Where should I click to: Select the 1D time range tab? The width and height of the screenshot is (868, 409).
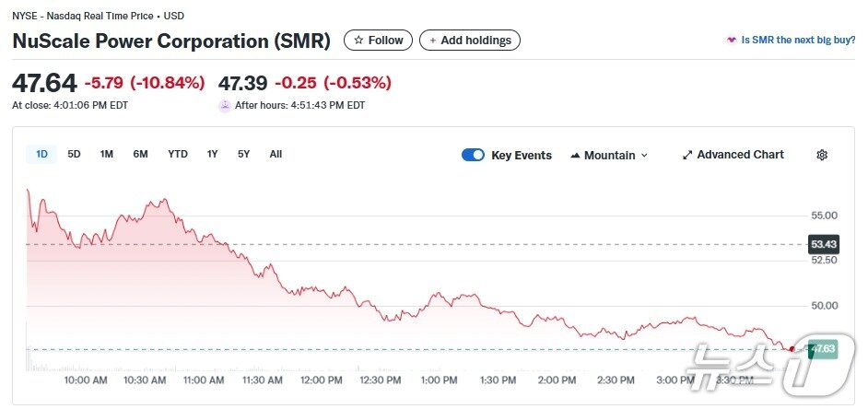(41, 154)
